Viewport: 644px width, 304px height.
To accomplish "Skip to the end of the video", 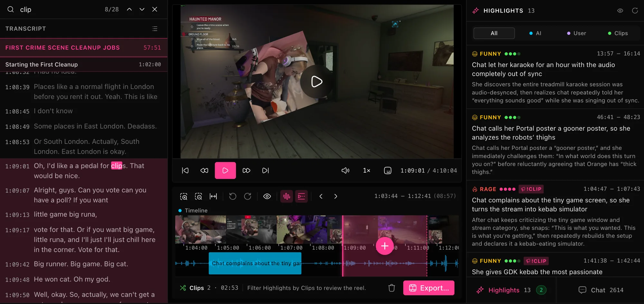I will 265,170.
